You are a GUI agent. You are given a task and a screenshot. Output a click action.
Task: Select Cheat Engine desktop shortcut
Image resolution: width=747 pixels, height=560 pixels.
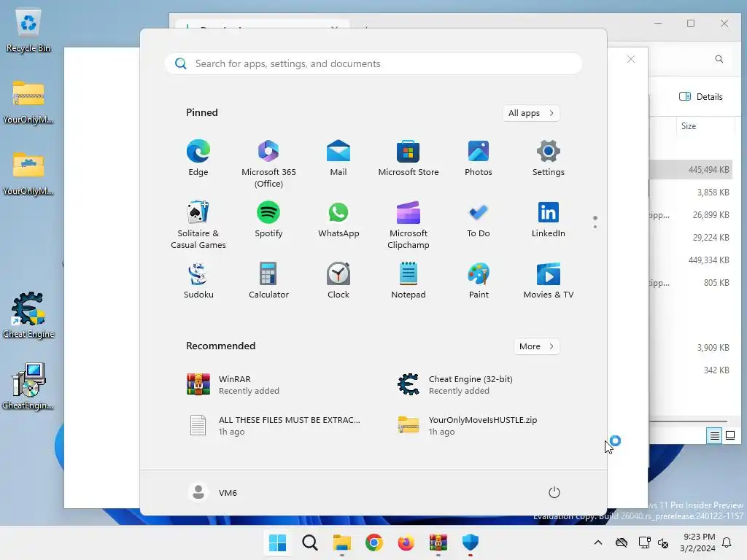[x=28, y=315]
